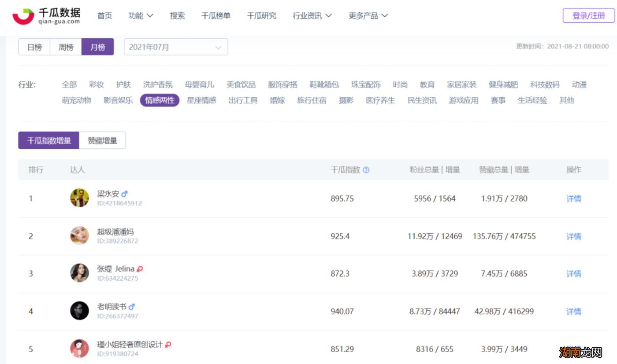This screenshot has width=617, height=364.
Task: Click the 登录/注册 button
Action: point(588,16)
